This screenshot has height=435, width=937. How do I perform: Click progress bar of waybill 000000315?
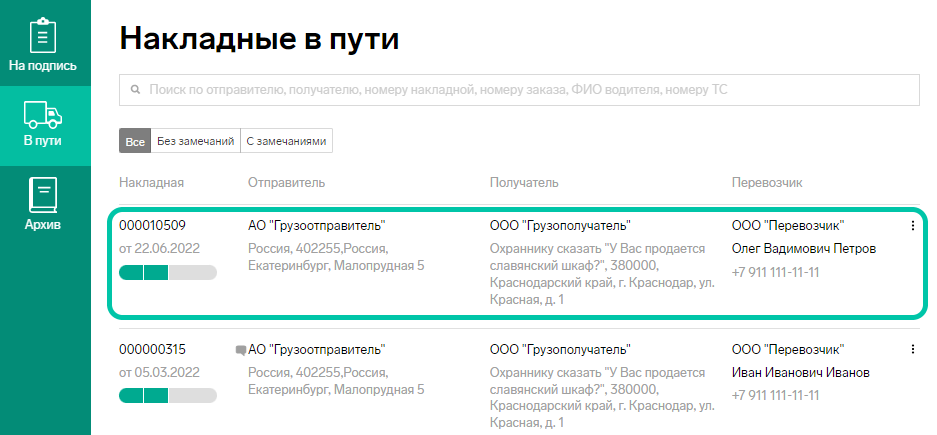168,396
